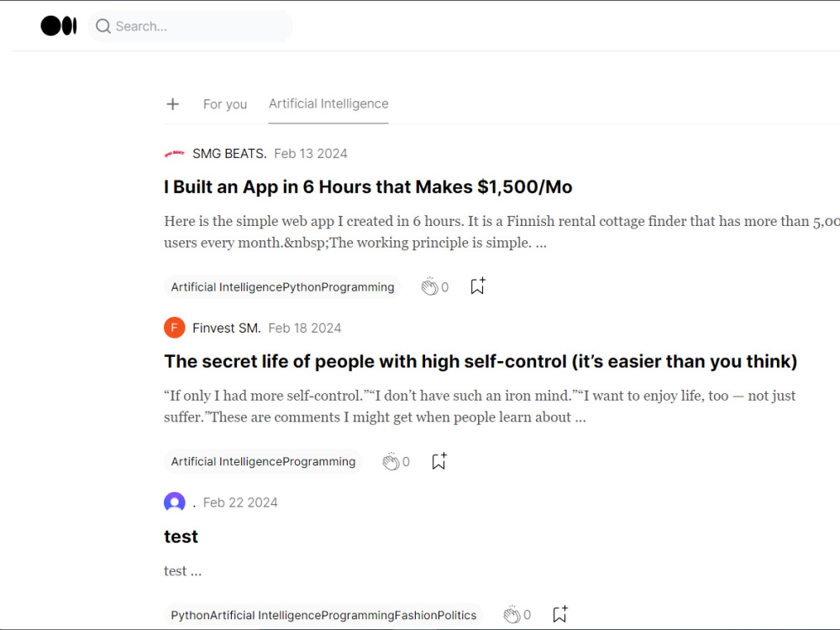This screenshot has height=630, width=840.
Task: Clap for the $1,500/Mo app article
Action: point(430,286)
